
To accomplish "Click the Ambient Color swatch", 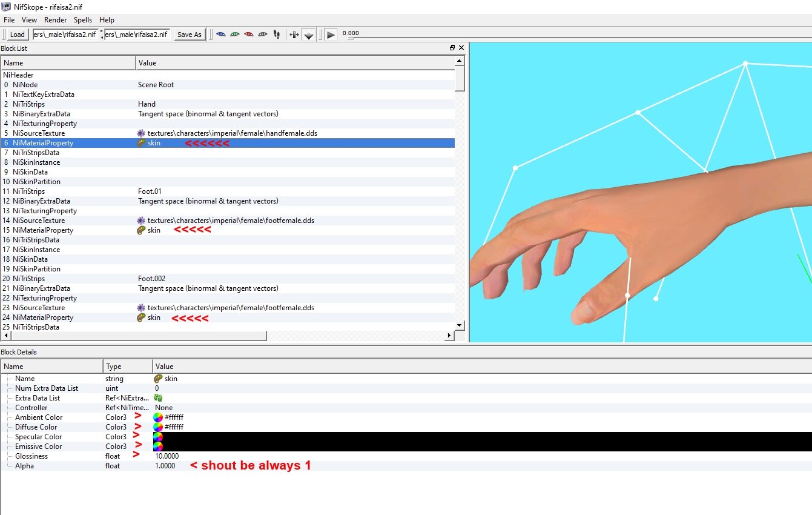I will (x=158, y=417).
